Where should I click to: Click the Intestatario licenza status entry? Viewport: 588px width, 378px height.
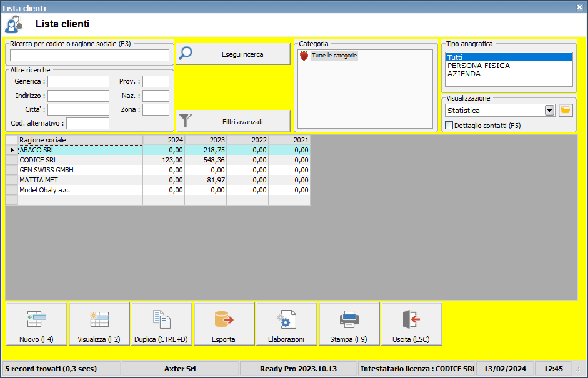417,369
